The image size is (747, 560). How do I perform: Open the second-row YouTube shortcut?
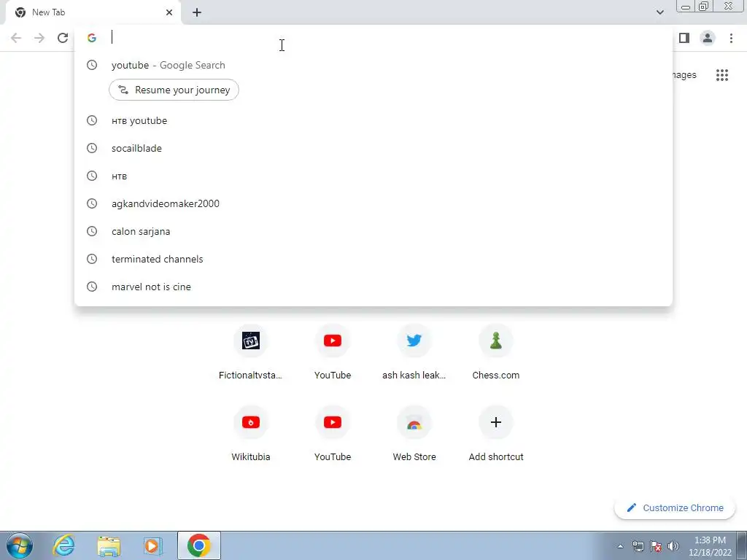pyautogui.click(x=333, y=435)
